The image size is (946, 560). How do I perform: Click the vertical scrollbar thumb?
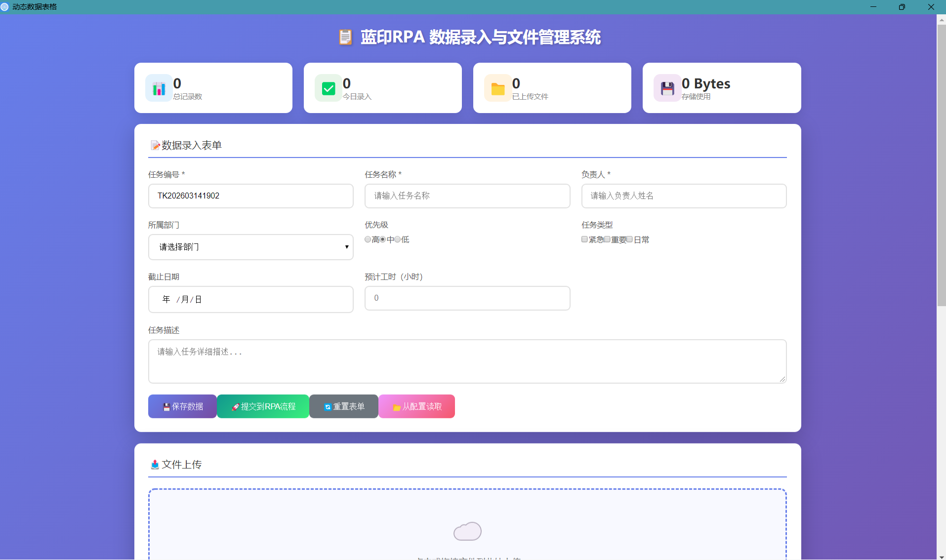[x=941, y=165]
